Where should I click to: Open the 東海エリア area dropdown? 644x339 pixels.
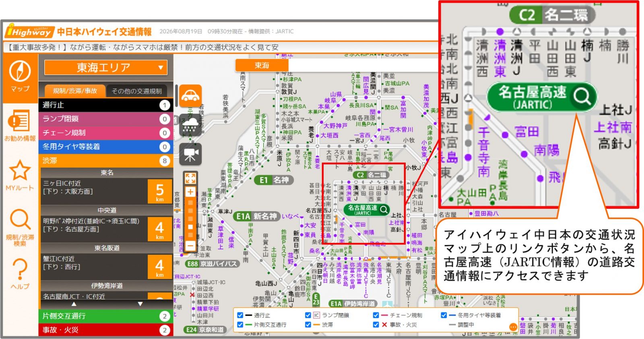point(105,68)
